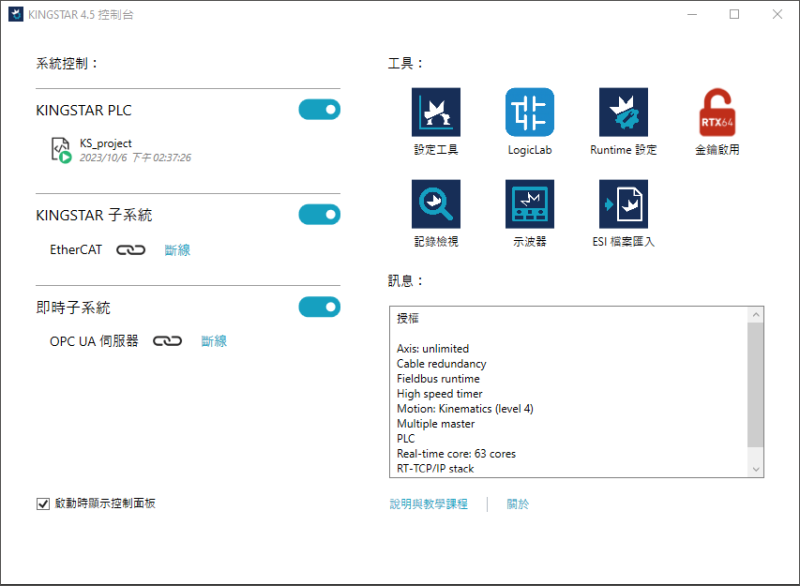Toggle off the KINGSTAR PLC switch
The width and height of the screenshot is (800, 586).
point(319,110)
